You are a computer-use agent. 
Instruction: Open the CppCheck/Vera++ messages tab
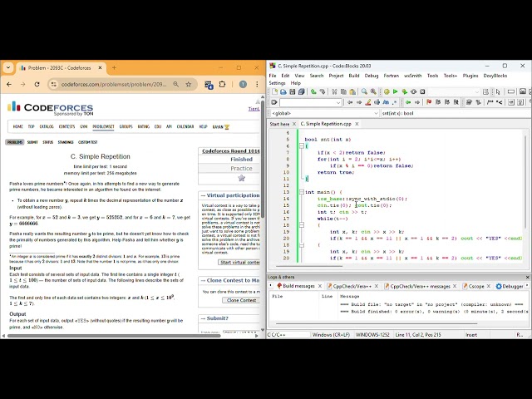pos(420,286)
